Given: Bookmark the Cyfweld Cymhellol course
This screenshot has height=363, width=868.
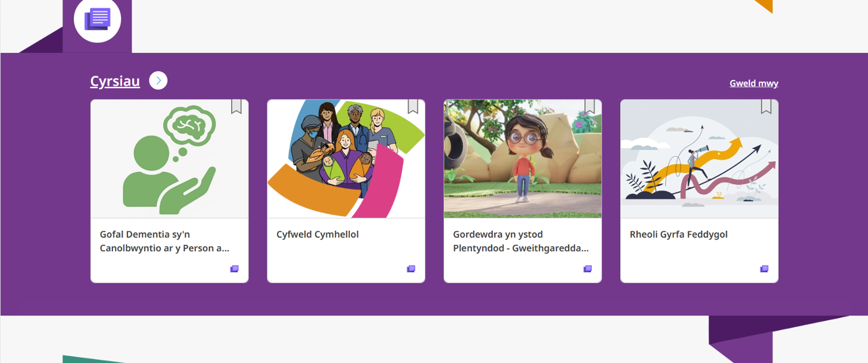Looking at the screenshot, I should [x=413, y=106].
